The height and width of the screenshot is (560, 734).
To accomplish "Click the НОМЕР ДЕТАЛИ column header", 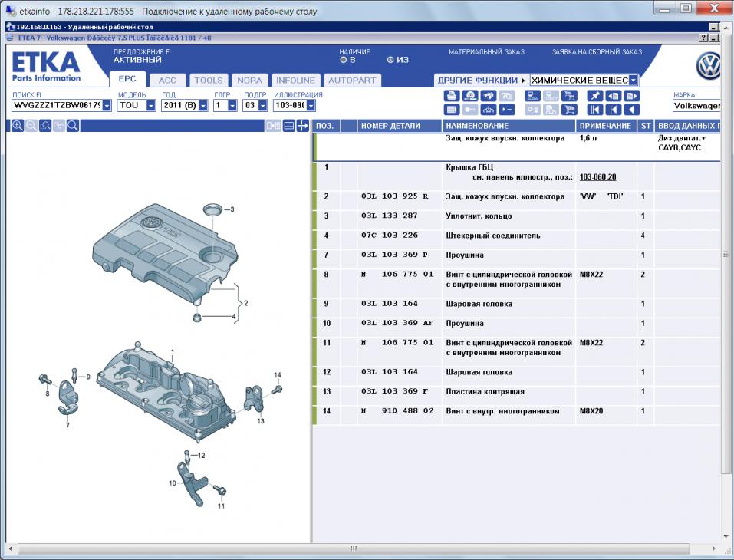I will tap(400, 126).
